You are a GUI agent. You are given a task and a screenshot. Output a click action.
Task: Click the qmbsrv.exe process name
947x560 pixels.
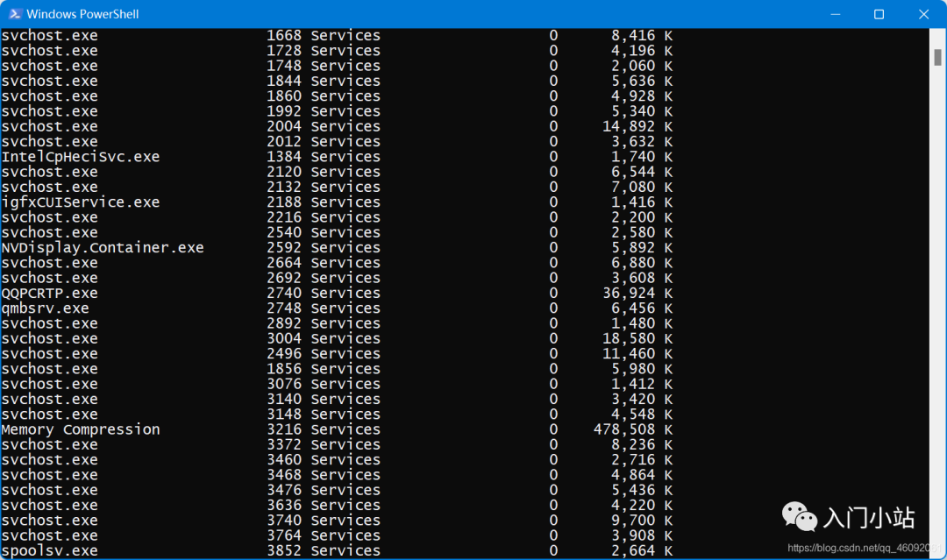46,308
